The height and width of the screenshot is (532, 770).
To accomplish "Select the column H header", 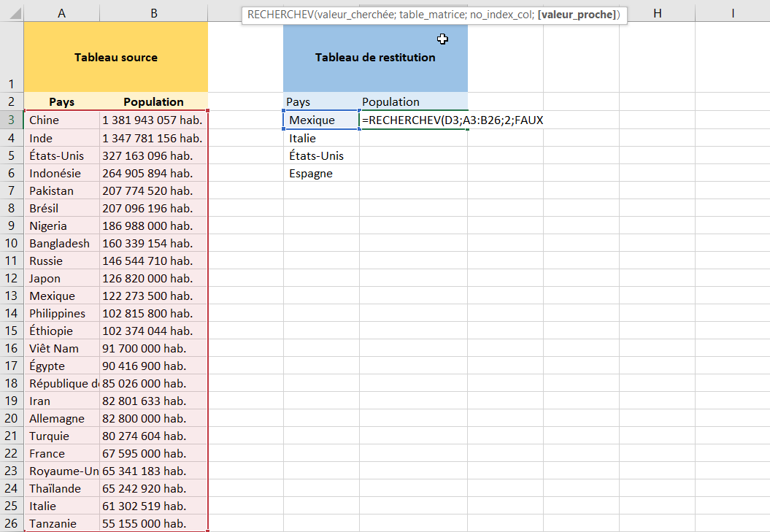I will click(x=657, y=13).
